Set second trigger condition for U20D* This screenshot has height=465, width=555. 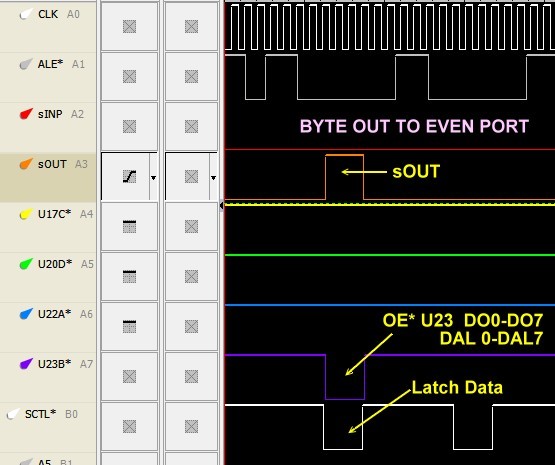pos(191,276)
